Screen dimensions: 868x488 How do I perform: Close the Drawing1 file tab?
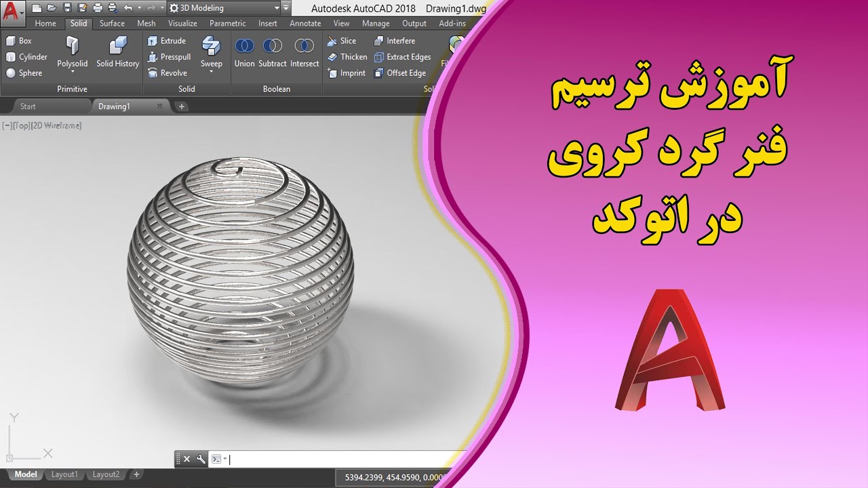pos(160,106)
